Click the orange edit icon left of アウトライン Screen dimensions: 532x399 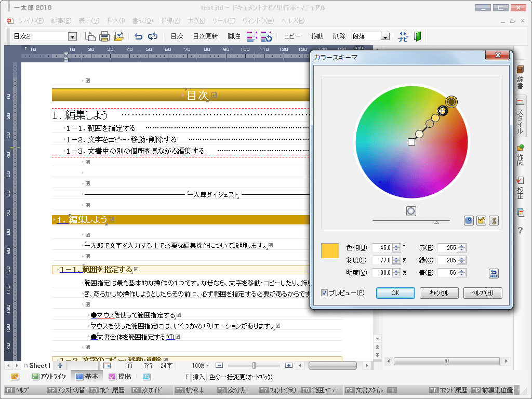click(x=15, y=377)
